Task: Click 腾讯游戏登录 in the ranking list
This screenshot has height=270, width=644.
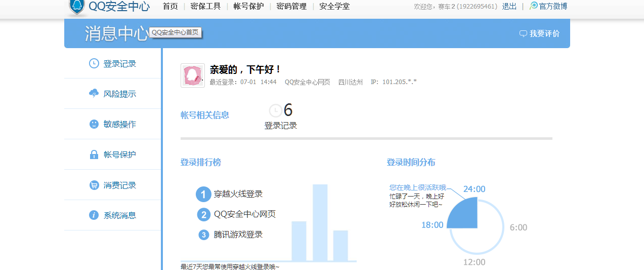Action: [x=238, y=235]
